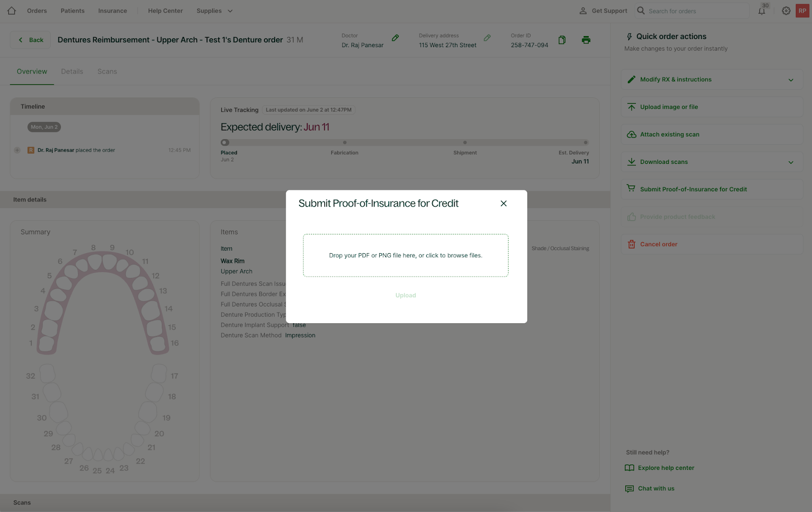Switch to the Details tab
The width and height of the screenshot is (812, 512).
pos(72,72)
